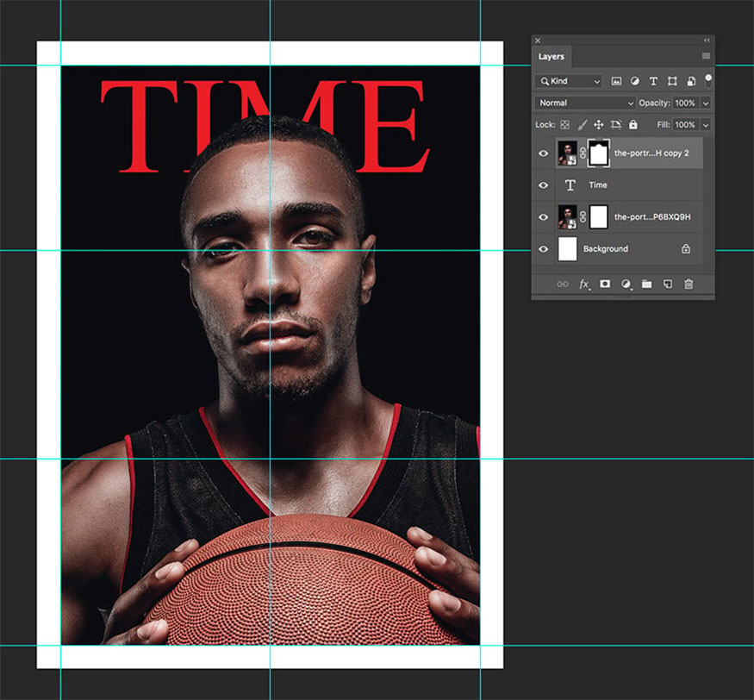The image size is (754, 700).
Task: Click the Time layer's T type icon
Action: click(x=570, y=185)
